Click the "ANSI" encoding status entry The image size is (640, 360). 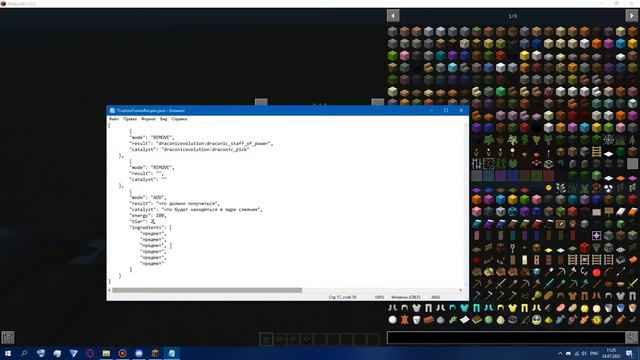[436, 297]
